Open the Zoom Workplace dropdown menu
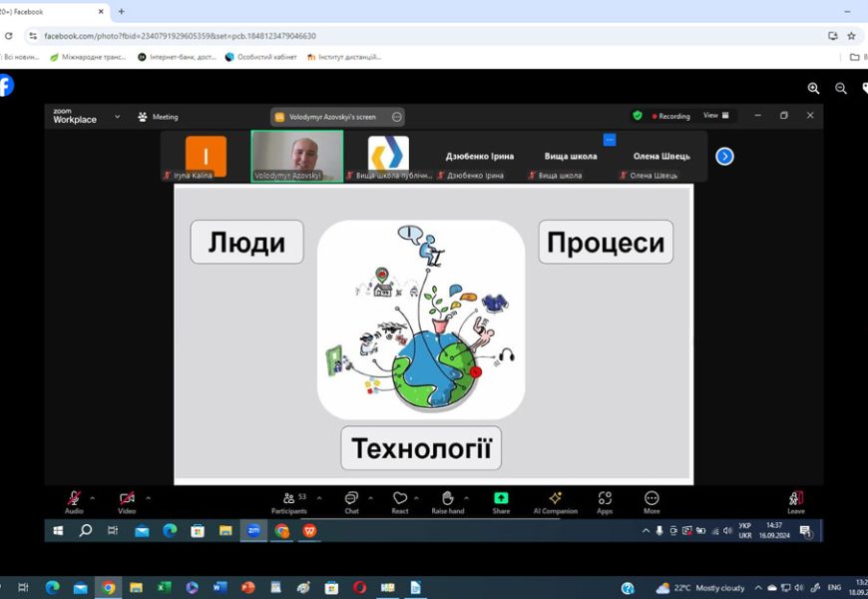 coord(117,116)
